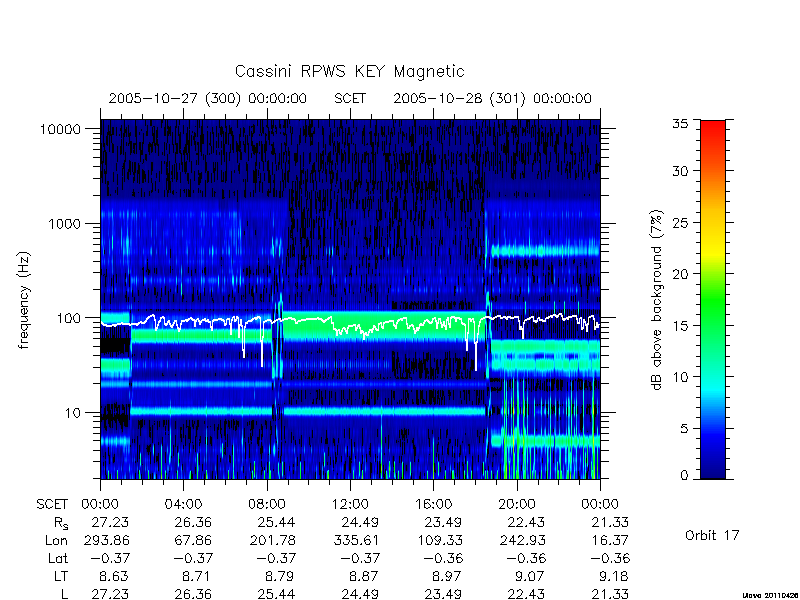Select local time value 8.87
800x600 pixels.
coord(363,577)
